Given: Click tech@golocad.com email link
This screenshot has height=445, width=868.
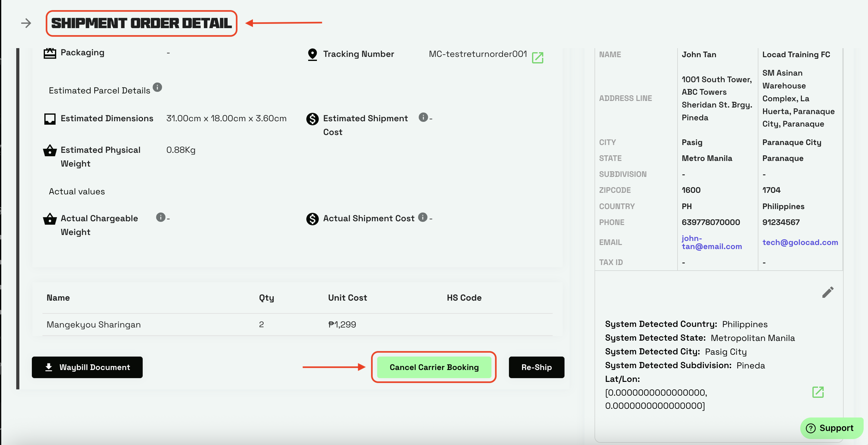Looking at the screenshot, I should tap(800, 242).
